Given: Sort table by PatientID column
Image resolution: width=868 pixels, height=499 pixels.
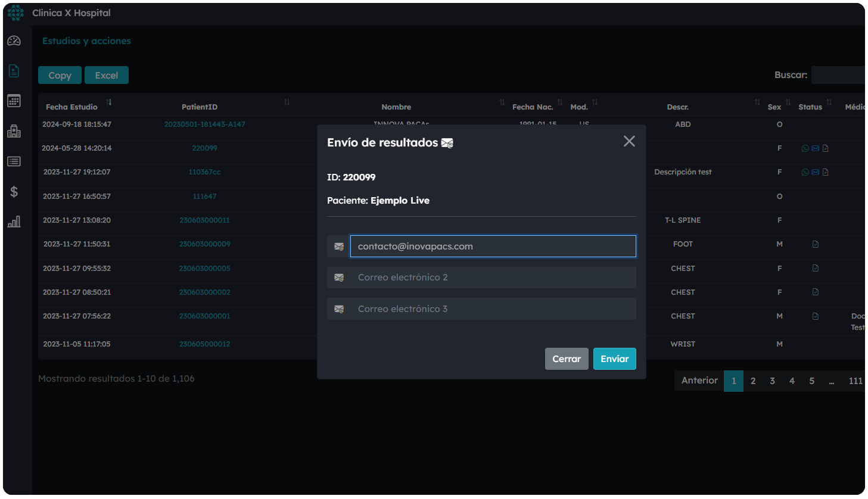Looking at the screenshot, I should [287, 102].
